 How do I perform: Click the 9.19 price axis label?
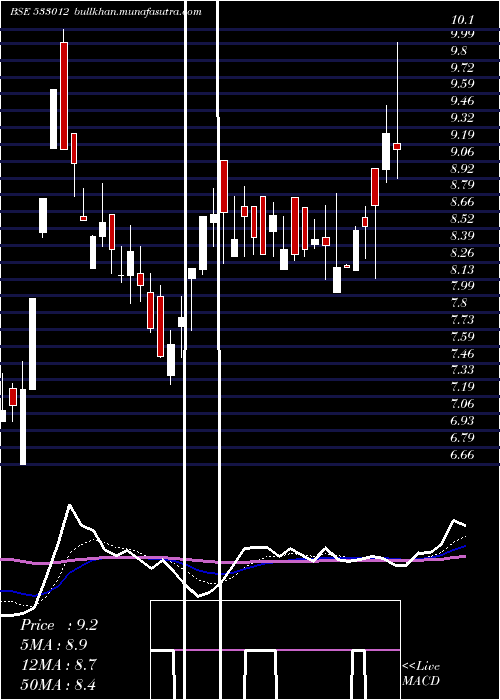pos(462,134)
